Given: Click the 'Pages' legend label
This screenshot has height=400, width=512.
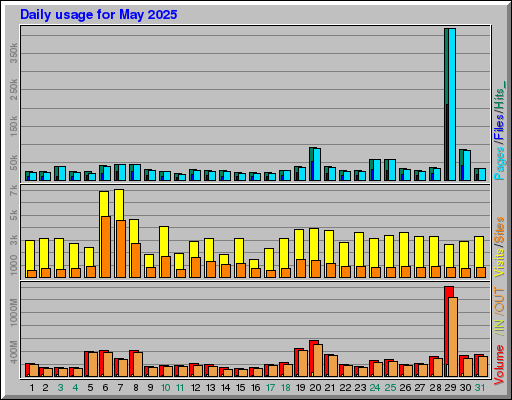Looking at the screenshot, I should click(x=499, y=163).
